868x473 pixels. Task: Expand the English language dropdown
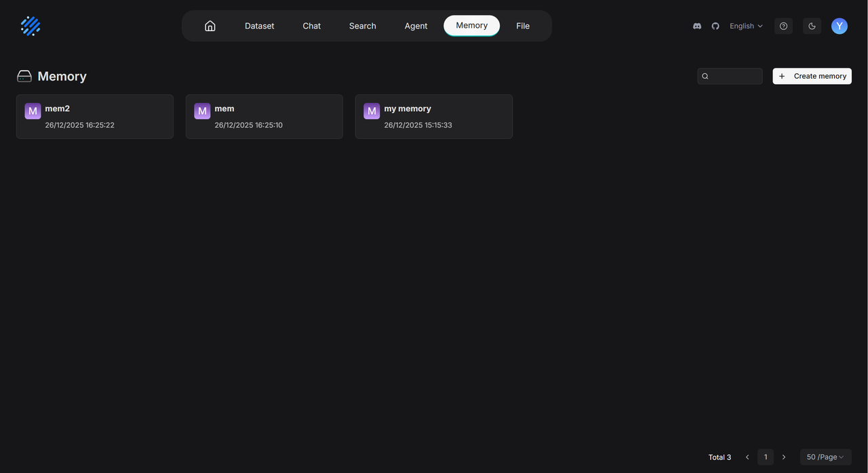click(x=746, y=26)
